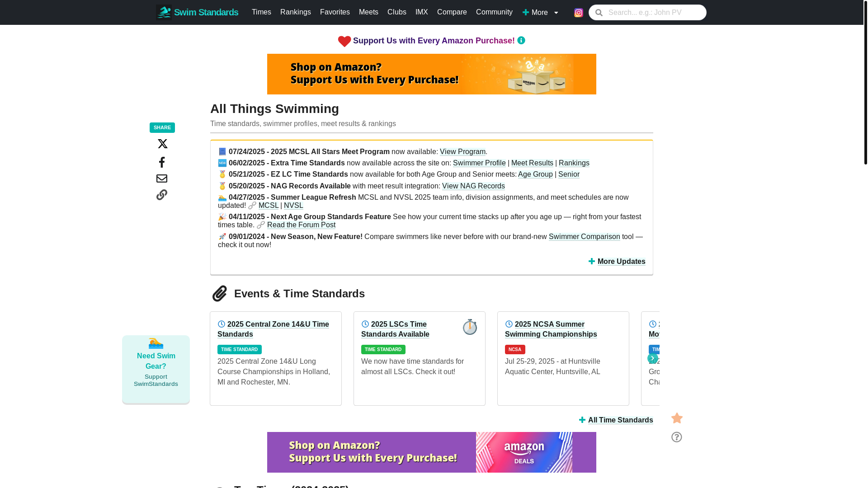Click the SHARE button
This screenshot has width=868, height=488.
(162, 128)
